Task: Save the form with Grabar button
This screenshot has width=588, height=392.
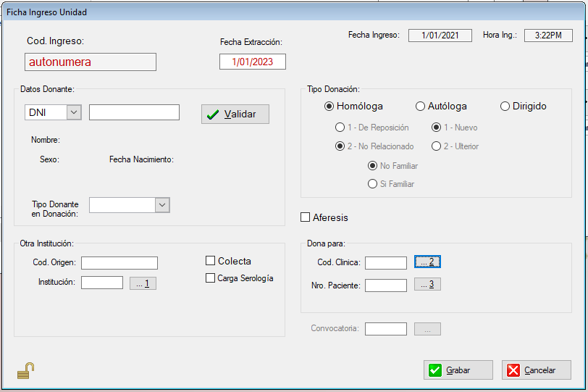Action: [458, 370]
